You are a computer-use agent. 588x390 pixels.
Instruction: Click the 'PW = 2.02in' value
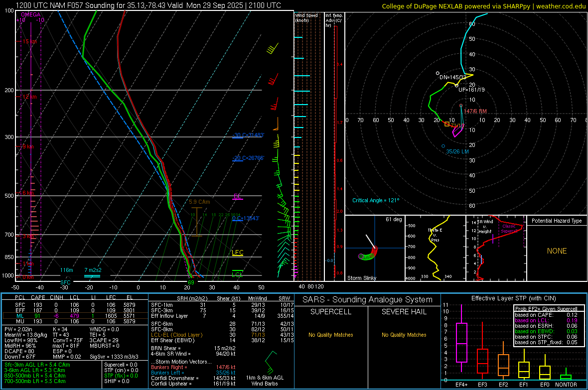coord(18,329)
